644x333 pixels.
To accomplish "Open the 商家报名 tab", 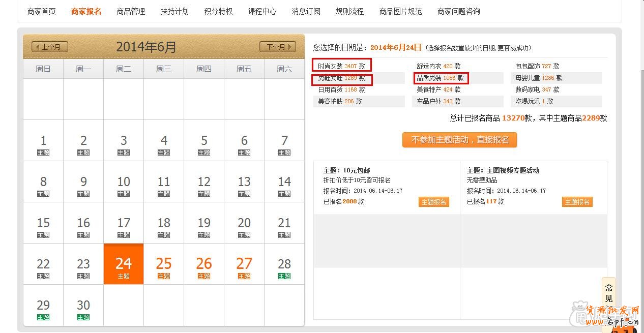I will pos(86,11).
